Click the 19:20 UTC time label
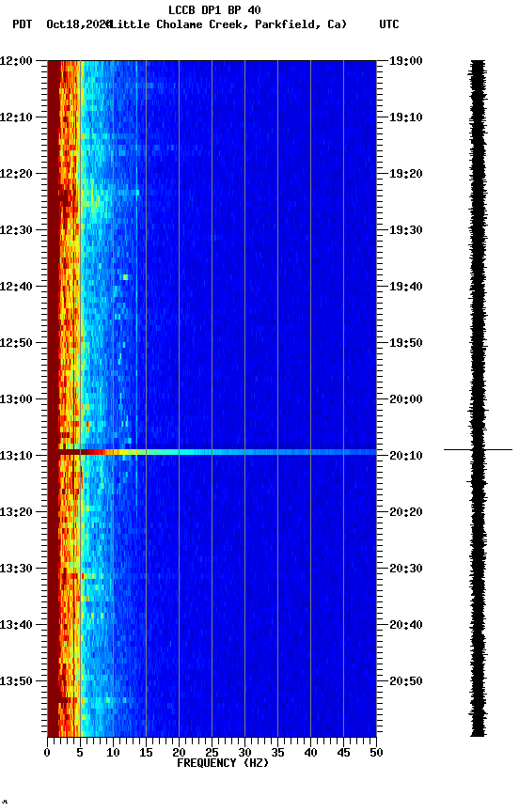This screenshot has width=519, height=812. point(406,174)
